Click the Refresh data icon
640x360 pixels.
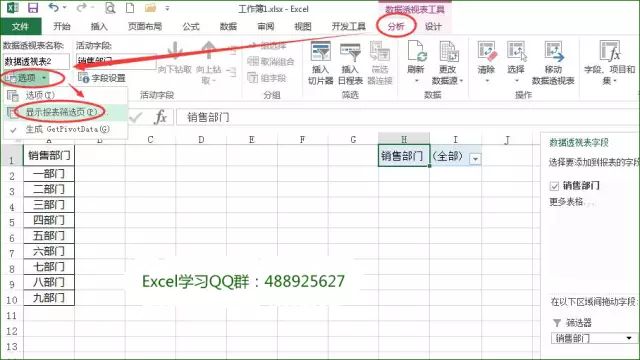coord(417,52)
